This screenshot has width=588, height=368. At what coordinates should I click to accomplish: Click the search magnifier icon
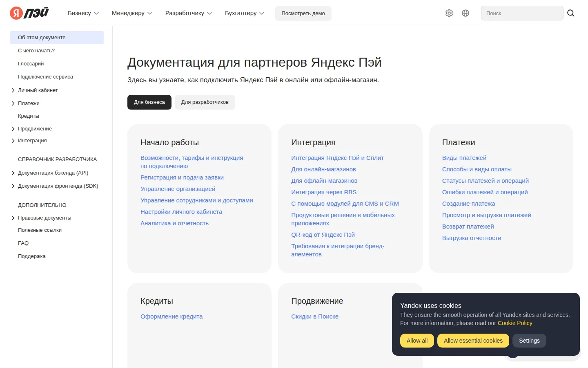[571, 13]
